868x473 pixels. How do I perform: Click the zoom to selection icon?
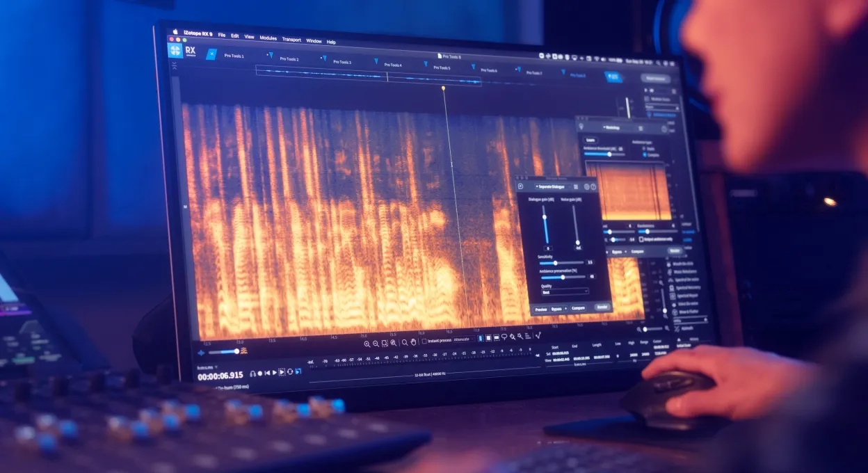(385, 343)
